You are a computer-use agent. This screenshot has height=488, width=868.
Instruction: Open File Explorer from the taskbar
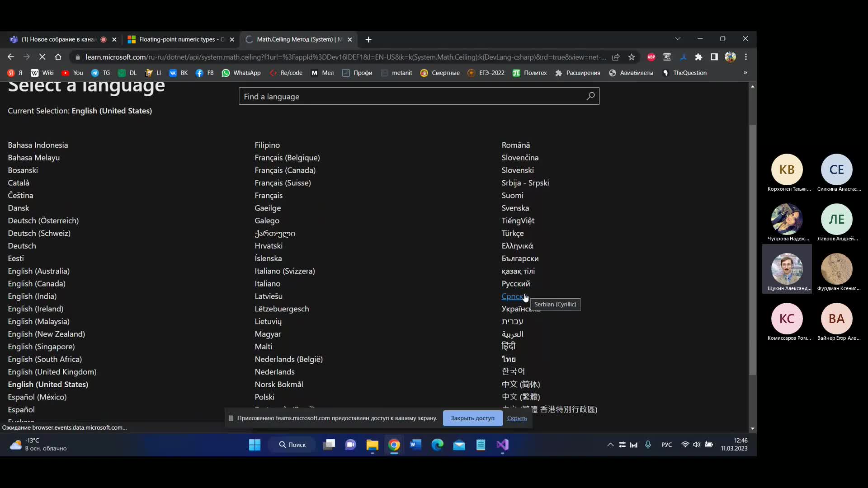(372, 445)
